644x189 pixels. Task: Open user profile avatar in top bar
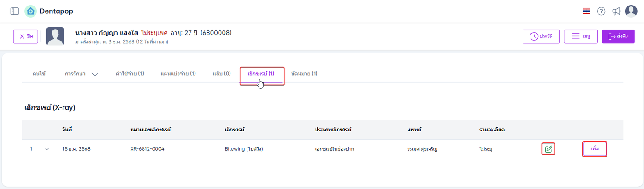tap(631, 11)
